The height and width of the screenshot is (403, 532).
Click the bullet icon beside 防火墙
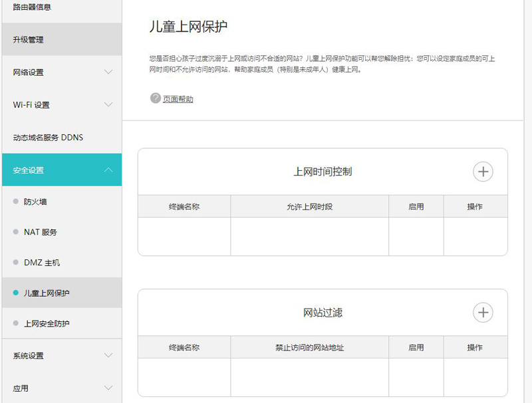(15, 201)
